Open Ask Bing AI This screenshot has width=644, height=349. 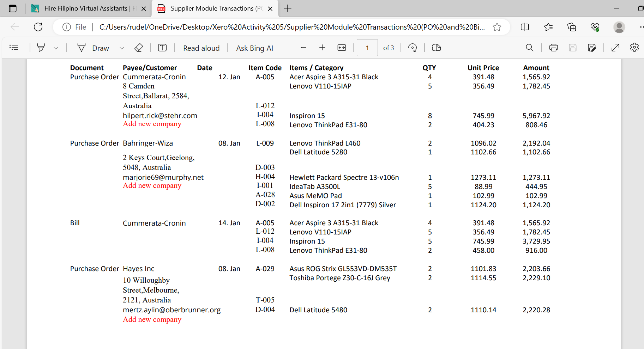[255, 48]
